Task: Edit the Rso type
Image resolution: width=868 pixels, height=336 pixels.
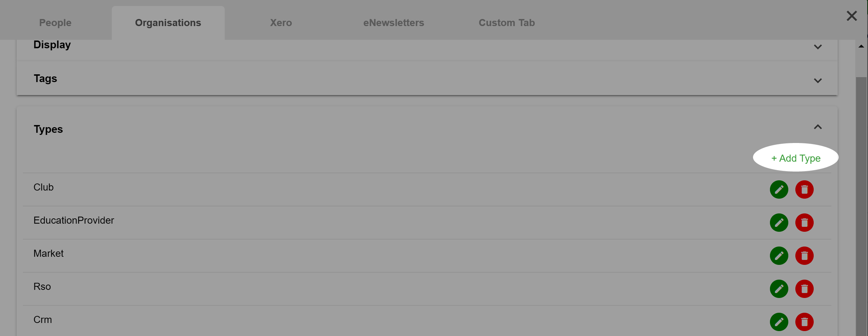Action: 779,289
